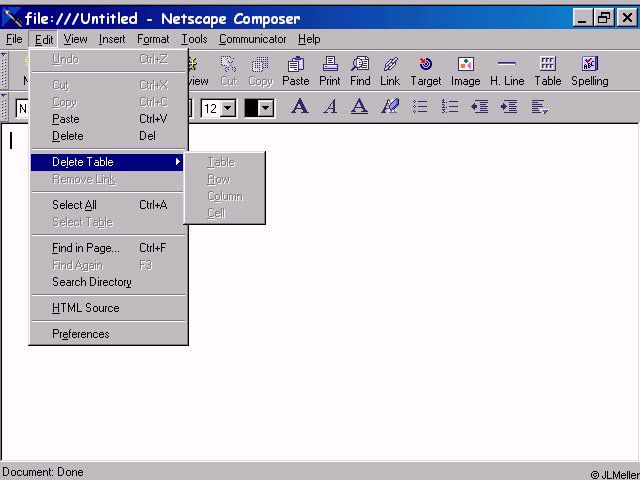Viewport: 640px width, 480px height.
Task: Click the Paste toolbar icon
Action: point(296,71)
